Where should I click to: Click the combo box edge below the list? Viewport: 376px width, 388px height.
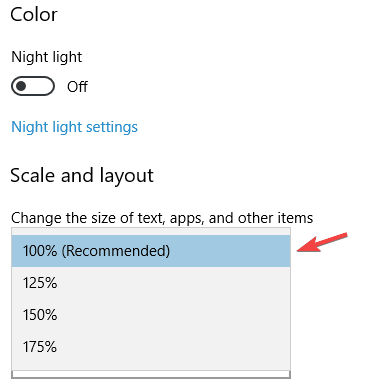coord(151,375)
